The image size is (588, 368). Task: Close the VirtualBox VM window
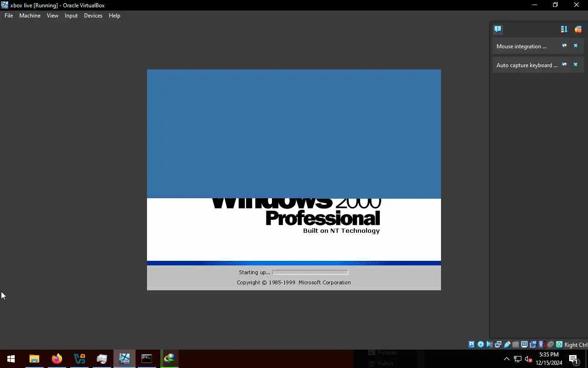point(577,5)
